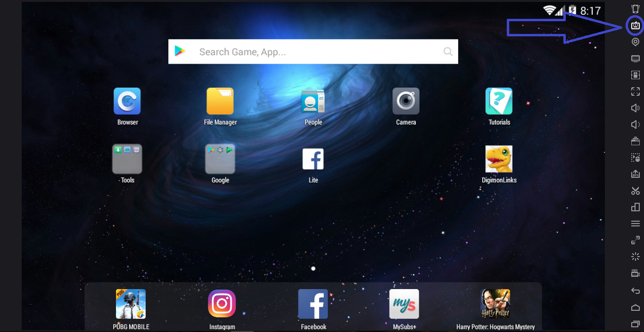Click the magnifier search icon
Viewport: 644px width, 332px height.
point(448,52)
